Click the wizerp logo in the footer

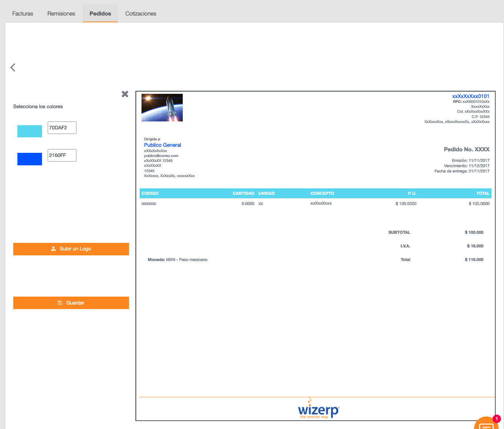tap(319, 409)
